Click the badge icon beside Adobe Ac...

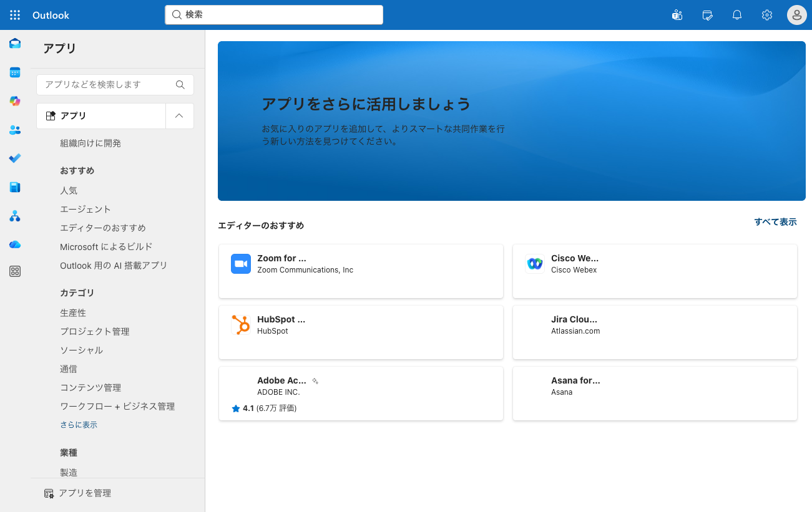tap(315, 380)
